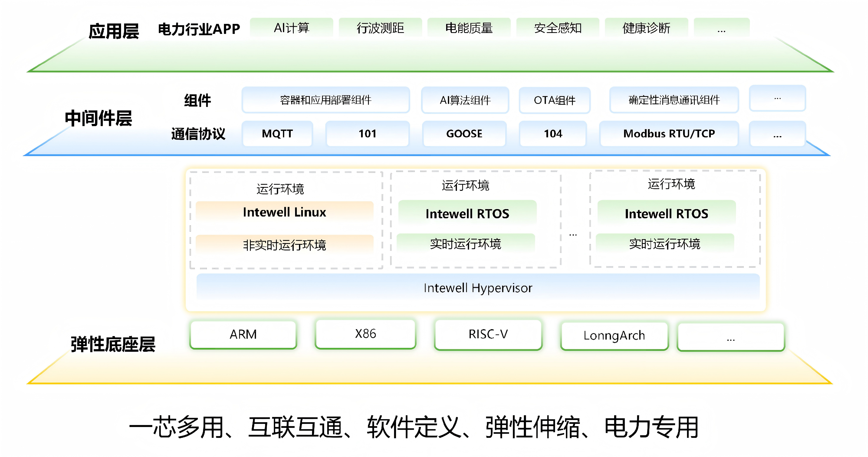Select the AI算法组件 box
Viewport: 868px width, 457px height.
[465, 100]
